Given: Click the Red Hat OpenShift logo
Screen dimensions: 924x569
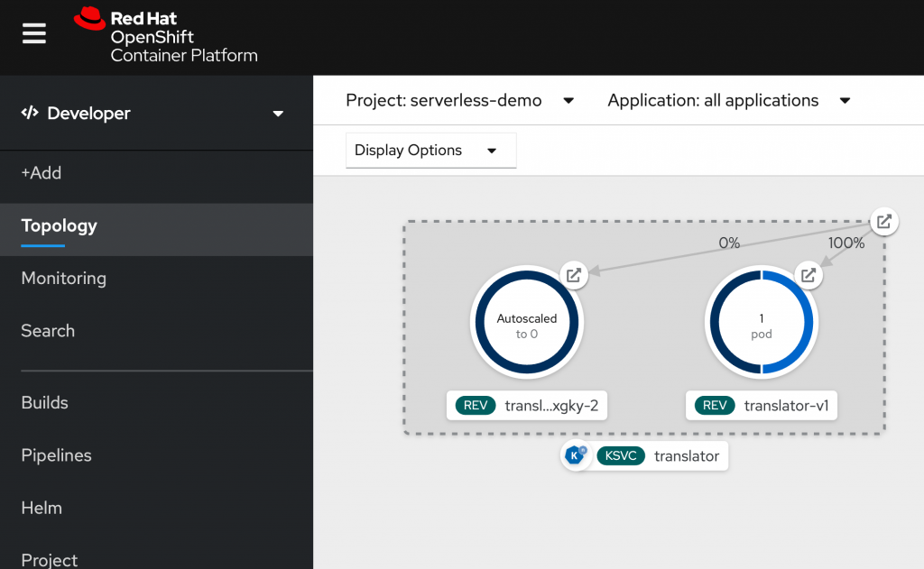Looking at the screenshot, I should [x=166, y=36].
